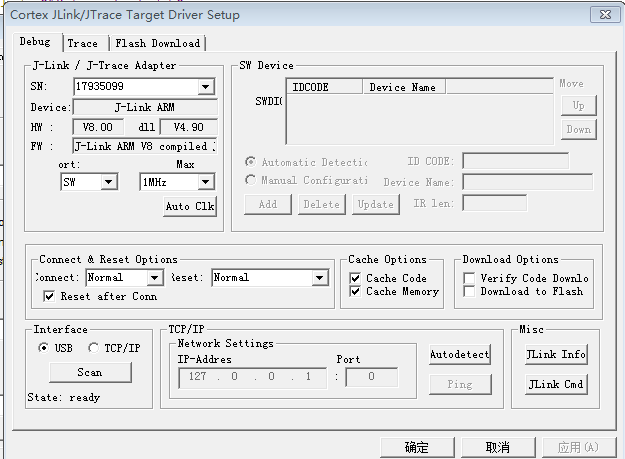This screenshot has height=459, width=625.
Task: Cancel with the 取消 button
Action: [498, 447]
